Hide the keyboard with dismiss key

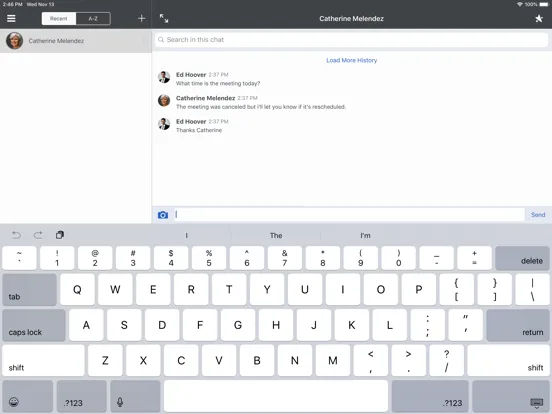[x=510, y=396]
